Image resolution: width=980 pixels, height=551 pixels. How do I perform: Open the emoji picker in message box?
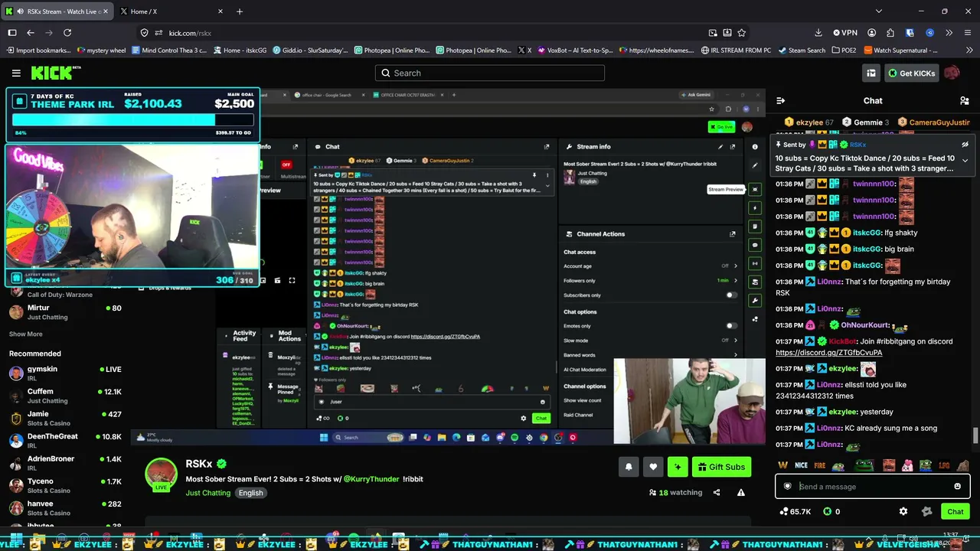pos(957,486)
